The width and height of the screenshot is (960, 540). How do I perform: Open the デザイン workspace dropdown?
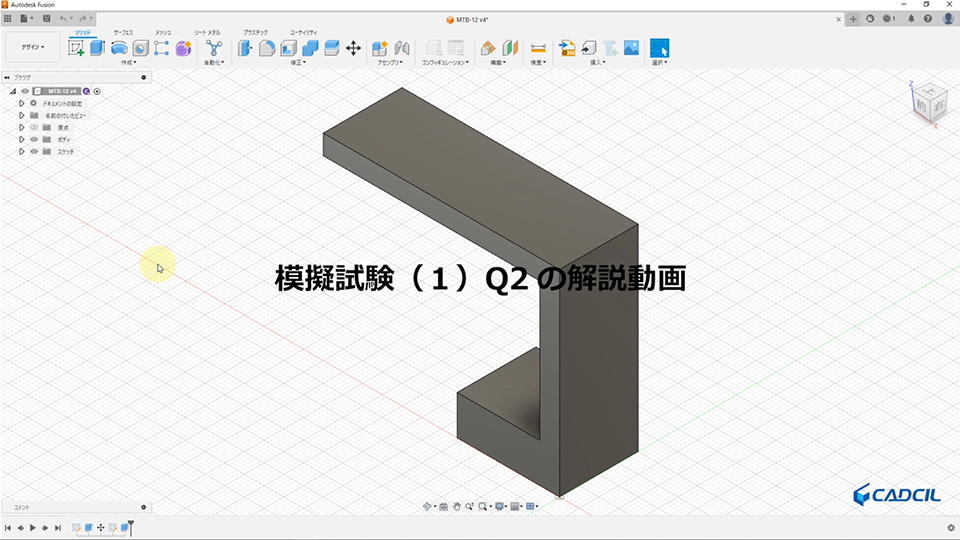[33, 47]
